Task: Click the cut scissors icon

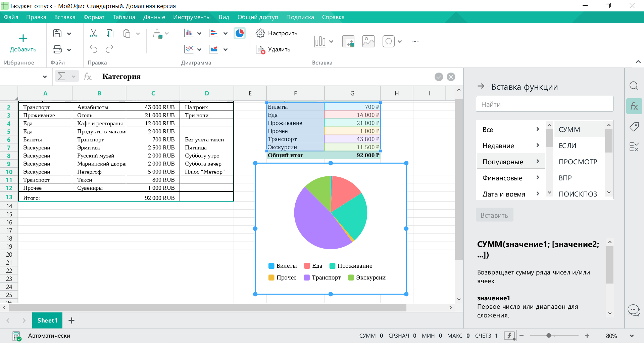Action: coord(93,33)
